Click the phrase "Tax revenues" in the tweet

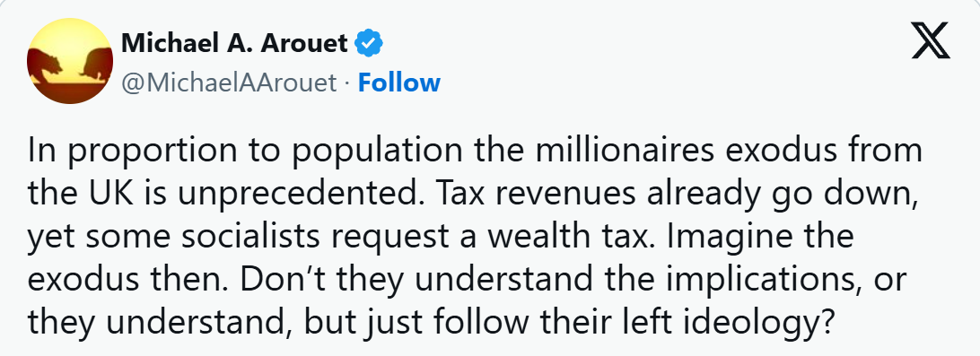coord(513,195)
